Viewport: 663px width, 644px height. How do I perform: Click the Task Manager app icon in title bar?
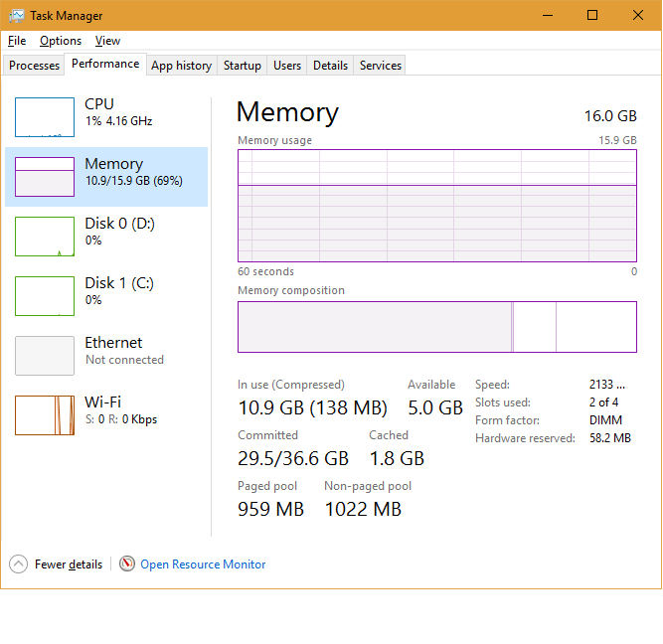[x=16, y=16]
